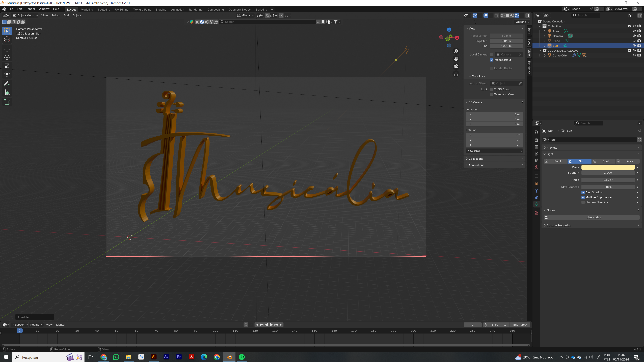The height and width of the screenshot is (362, 644).
Task: Select the Annotate pencil tool
Action: point(7,84)
